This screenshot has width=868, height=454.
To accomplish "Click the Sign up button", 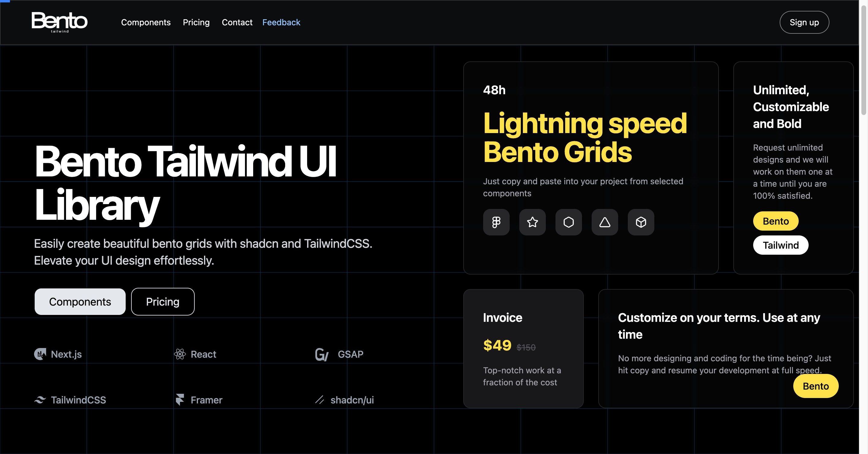I will click(x=804, y=22).
